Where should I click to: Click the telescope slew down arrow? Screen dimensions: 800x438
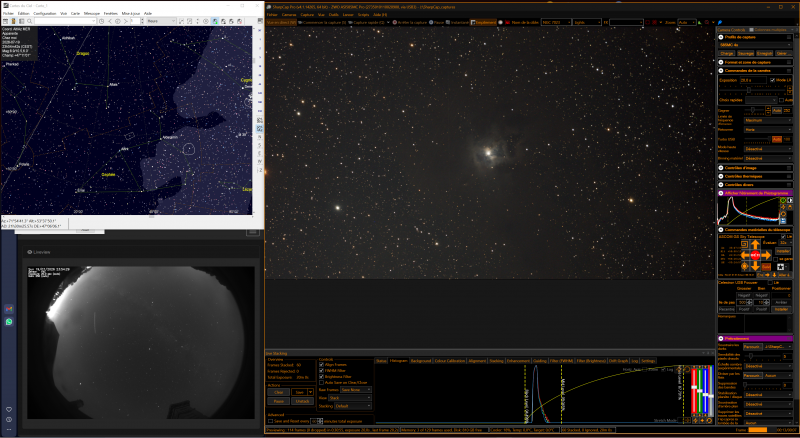pyautogui.click(x=756, y=266)
